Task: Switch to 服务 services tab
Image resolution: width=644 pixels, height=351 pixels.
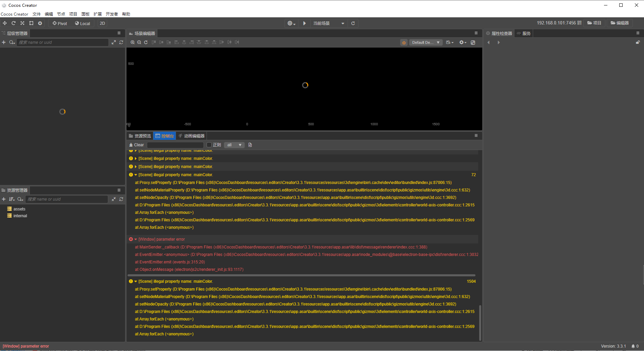Action: point(524,33)
